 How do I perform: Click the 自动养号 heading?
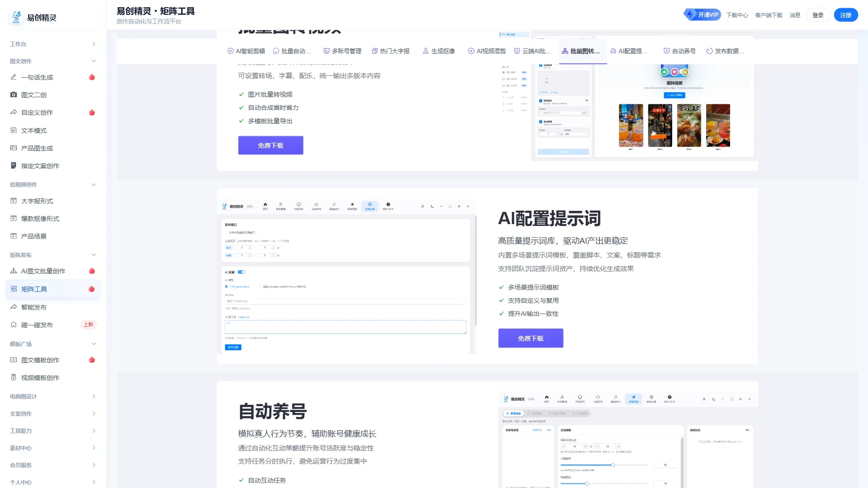[x=273, y=412]
